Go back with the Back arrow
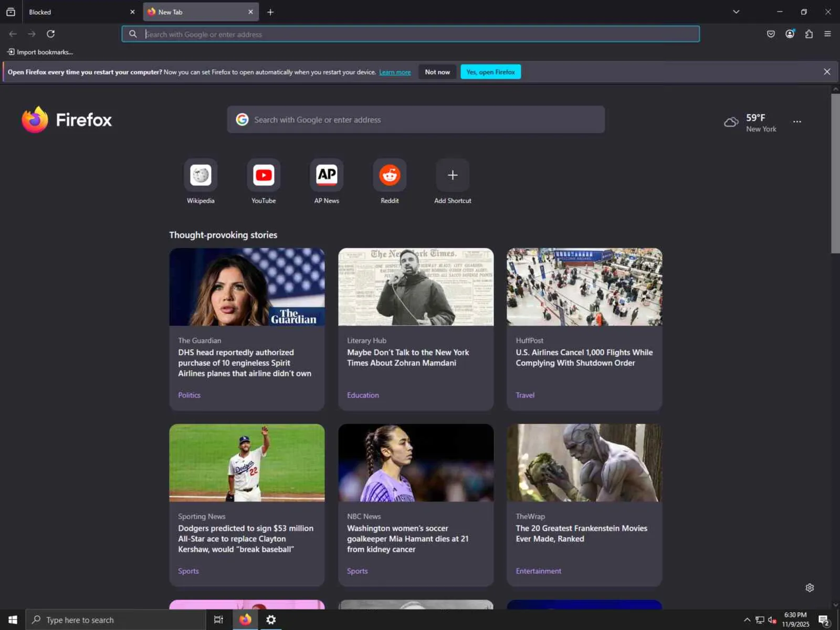Image resolution: width=840 pixels, height=630 pixels. pyautogui.click(x=13, y=34)
